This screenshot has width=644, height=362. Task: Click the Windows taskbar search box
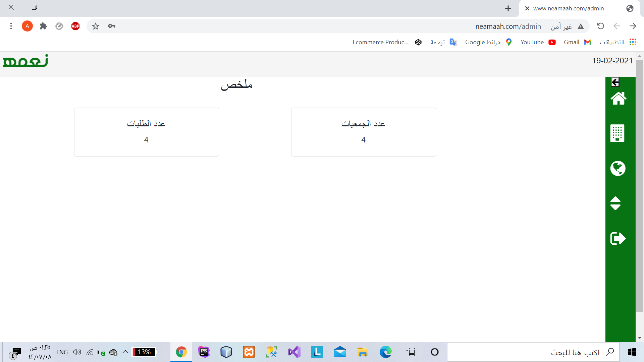coord(533,352)
